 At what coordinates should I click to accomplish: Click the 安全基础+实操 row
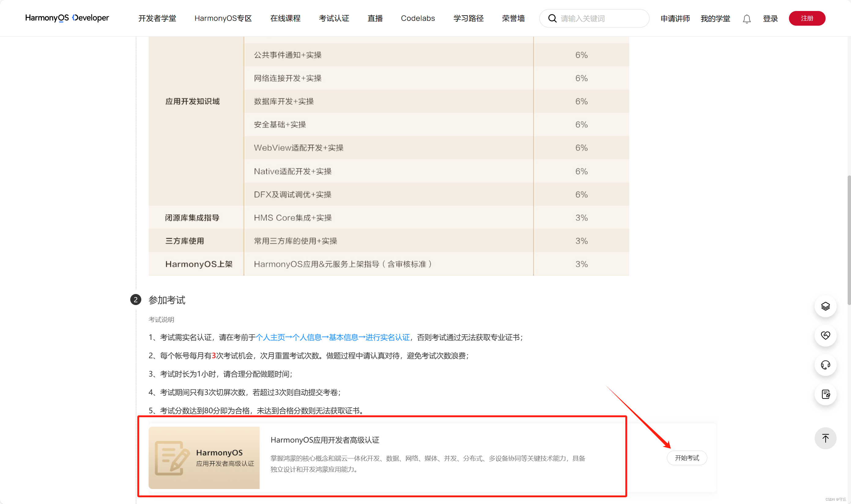pyautogui.click(x=389, y=125)
